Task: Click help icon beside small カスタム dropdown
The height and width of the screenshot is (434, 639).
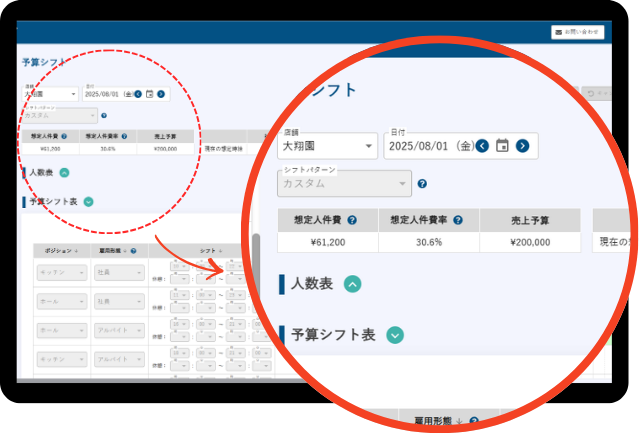Action: pos(104,116)
